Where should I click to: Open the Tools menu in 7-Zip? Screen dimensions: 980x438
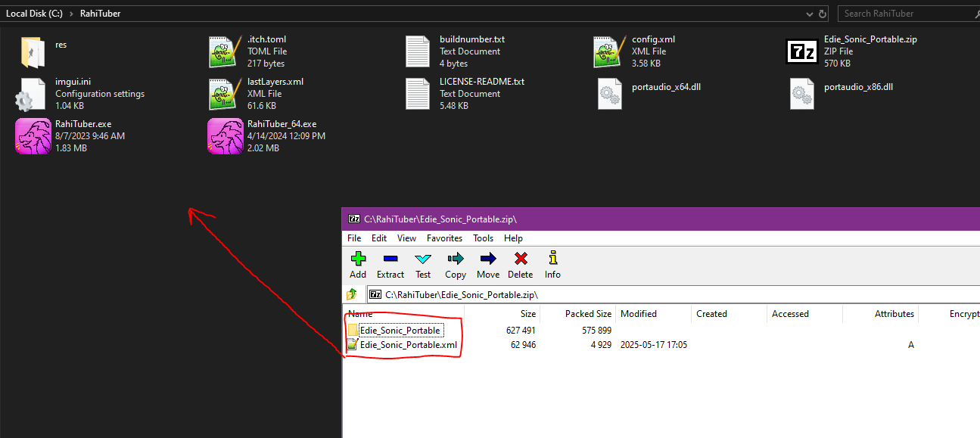(x=483, y=238)
